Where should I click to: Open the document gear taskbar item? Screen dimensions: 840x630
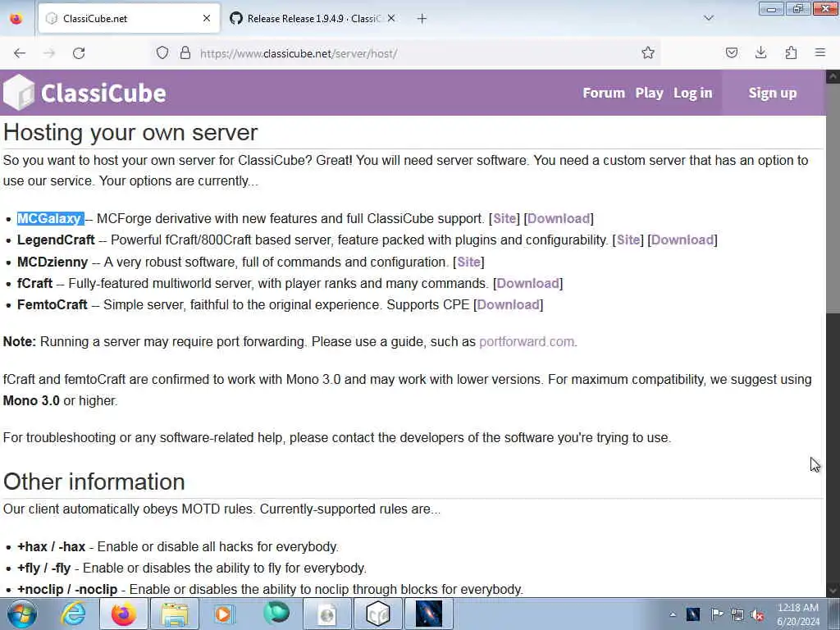(326, 614)
